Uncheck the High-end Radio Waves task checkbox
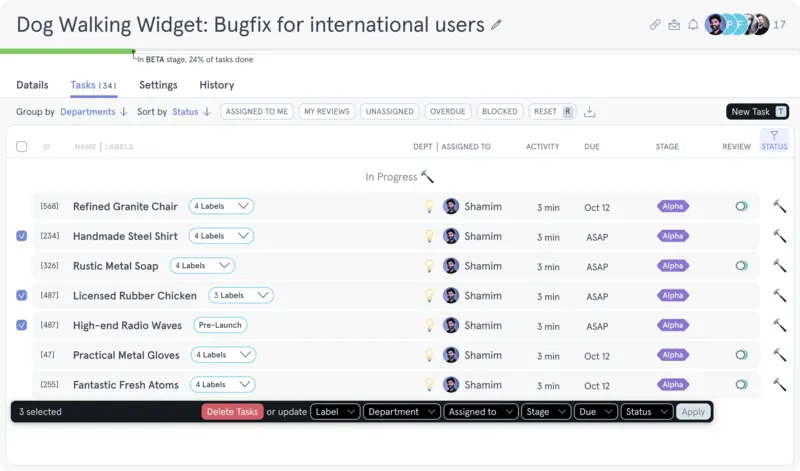Image resolution: width=800 pixels, height=471 pixels. [x=21, y=325]
